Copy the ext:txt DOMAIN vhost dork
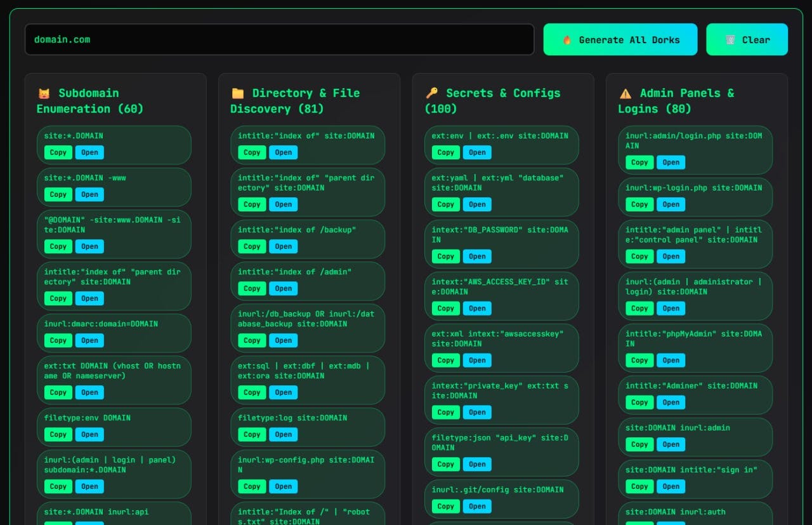This screenshot has height=525, width=812. 58,392
